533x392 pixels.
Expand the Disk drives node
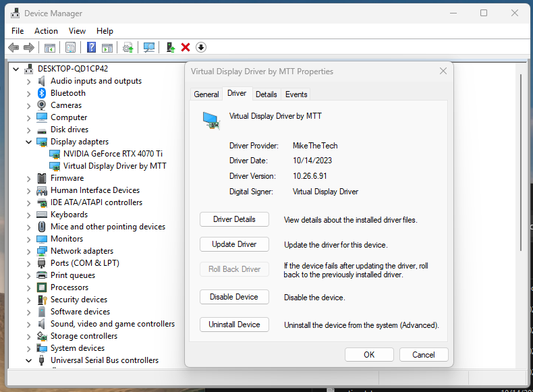pyautogui.click(x=28, y=130)
